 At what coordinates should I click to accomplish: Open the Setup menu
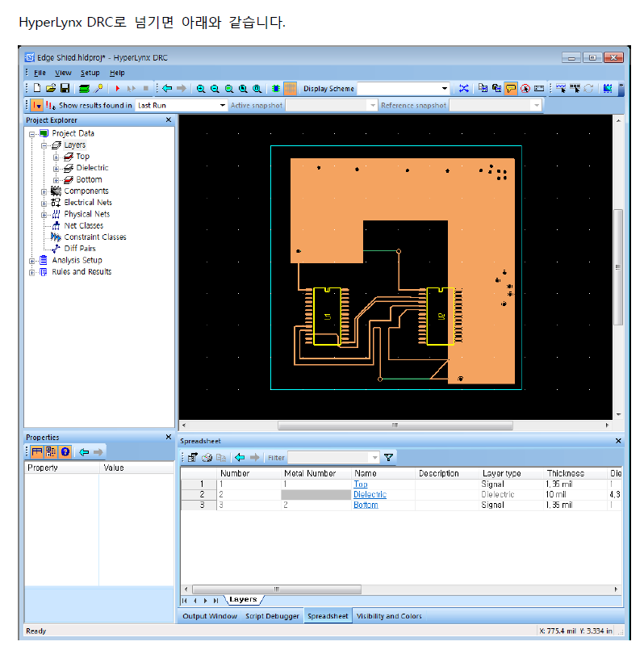90,73
